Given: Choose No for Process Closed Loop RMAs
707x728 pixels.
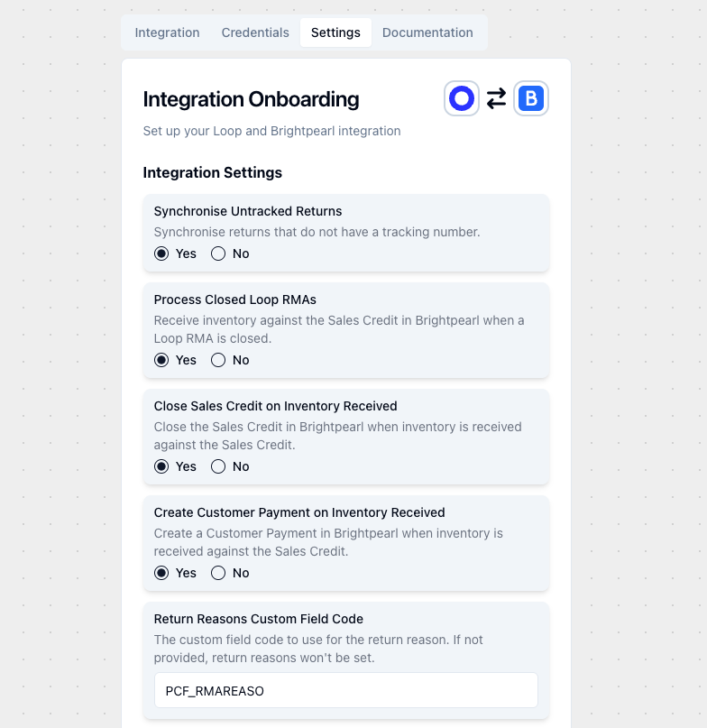Looking at the screenshot, I should (x=218, y=360).
